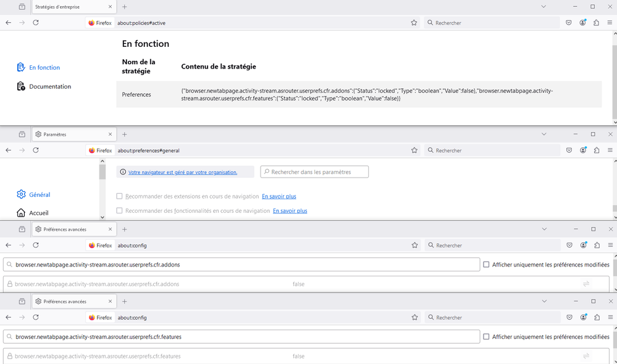Expand the tab list chevron in the Stratégies d'entreprise window

coord(544,6)
